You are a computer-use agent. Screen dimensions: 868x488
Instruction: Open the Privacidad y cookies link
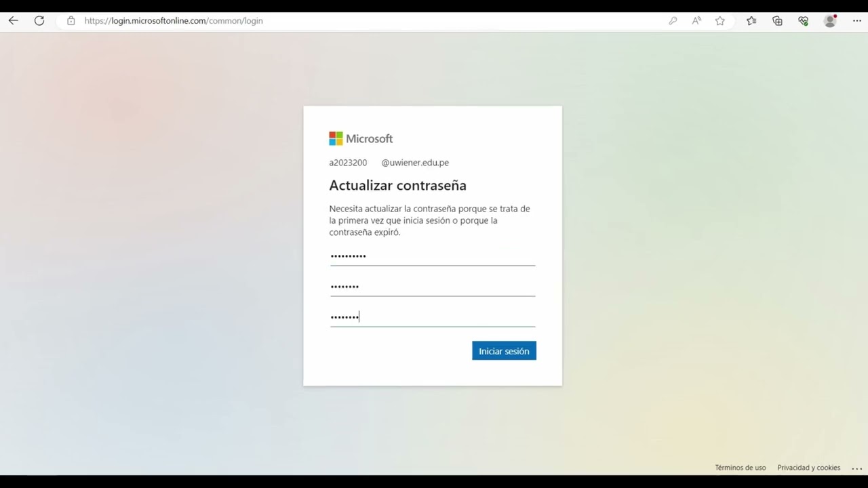[809, 468]
